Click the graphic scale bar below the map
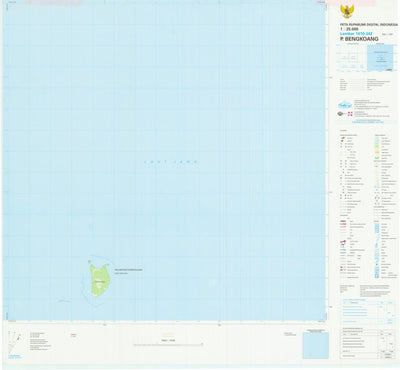400x370 pixels. tap(168, 345)
